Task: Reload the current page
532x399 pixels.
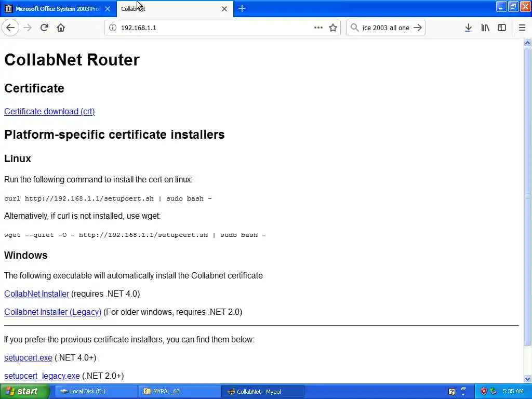Action: (44, 28)
